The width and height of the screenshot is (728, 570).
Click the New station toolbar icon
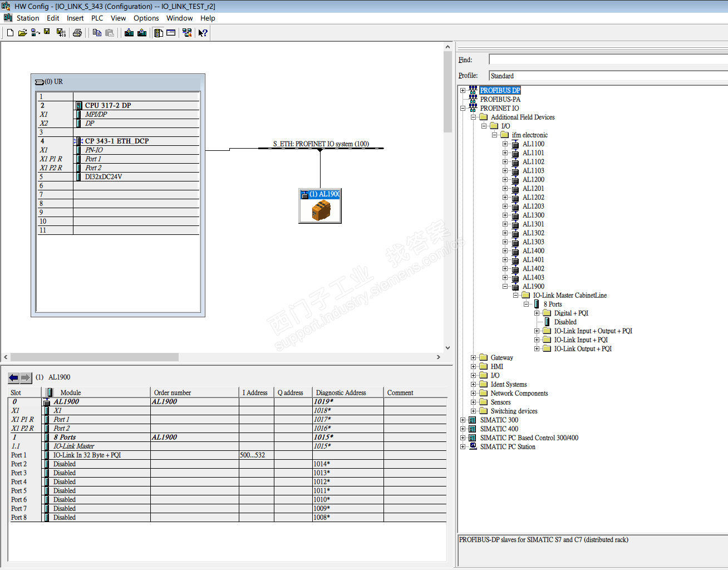10,33
